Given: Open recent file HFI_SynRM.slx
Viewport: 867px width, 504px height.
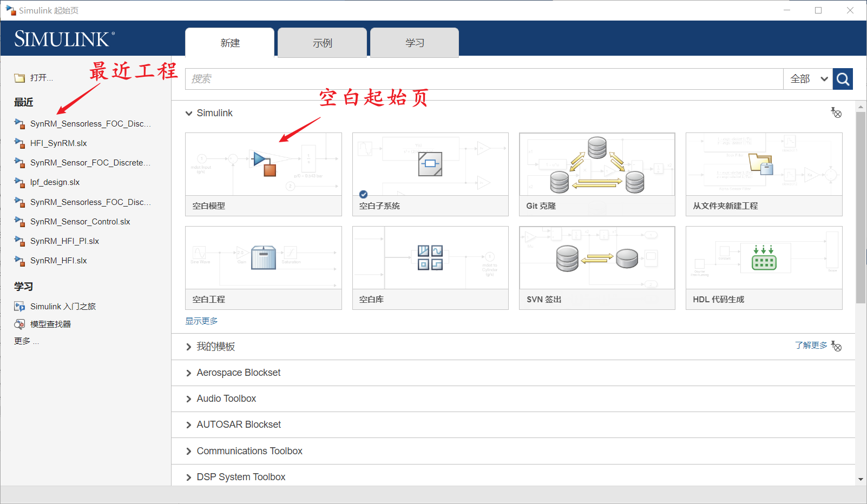Looking at the screenshot, I should point(58,143).
